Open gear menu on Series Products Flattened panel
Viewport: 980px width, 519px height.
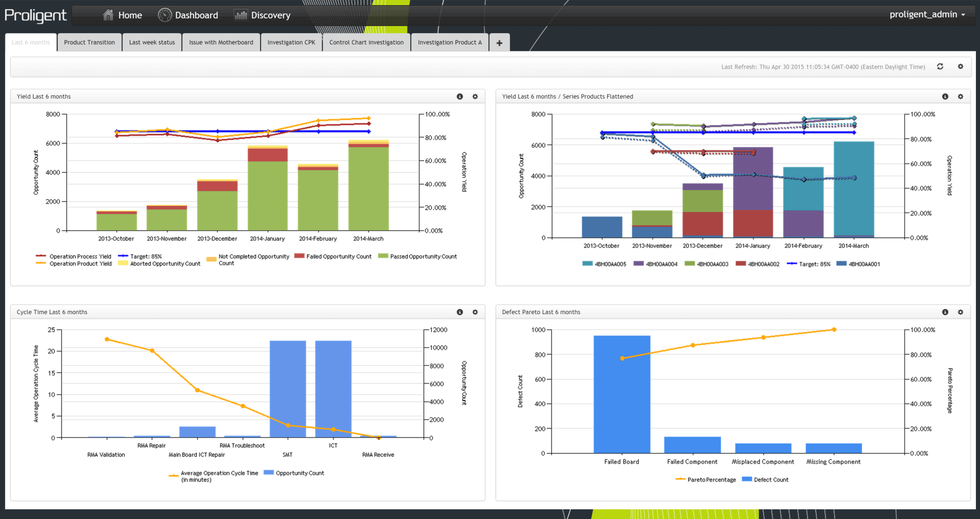point(960,97)
